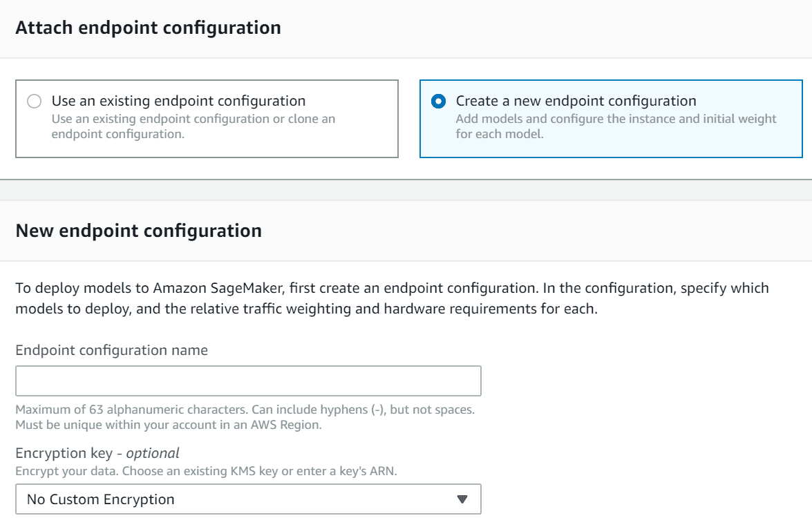
Task: Click the triangle icon inside the encryption selector
Action: 462,499
